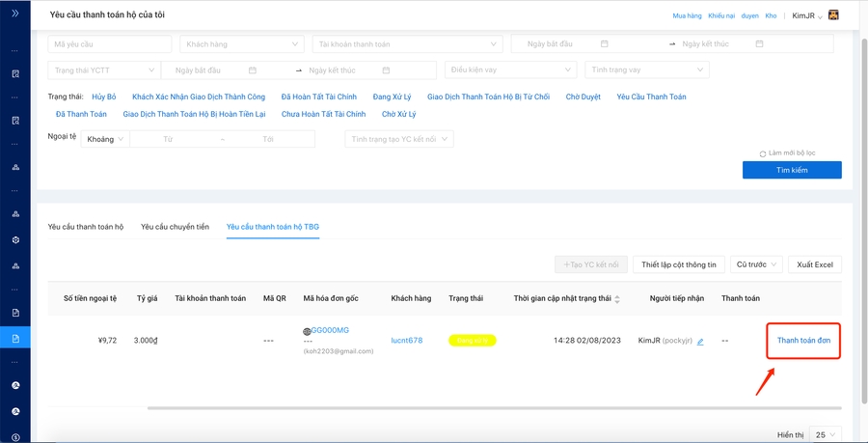Image resolution: width=868 pixels, height=443 pixels.
Task: Open the Hiển thị 25 page size dropdown
Action: [x=825, y=435]
